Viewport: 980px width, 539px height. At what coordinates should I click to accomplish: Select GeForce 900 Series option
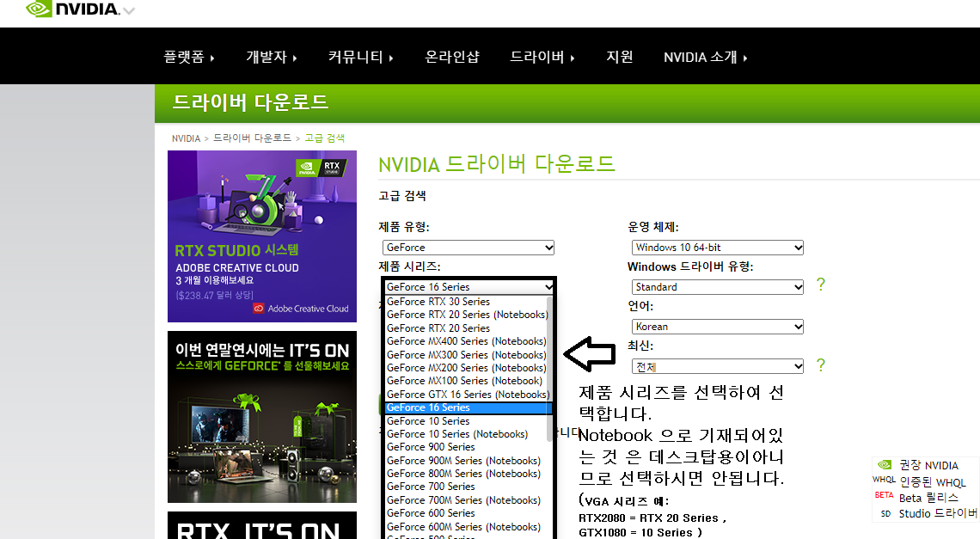(x=466, y=447)
